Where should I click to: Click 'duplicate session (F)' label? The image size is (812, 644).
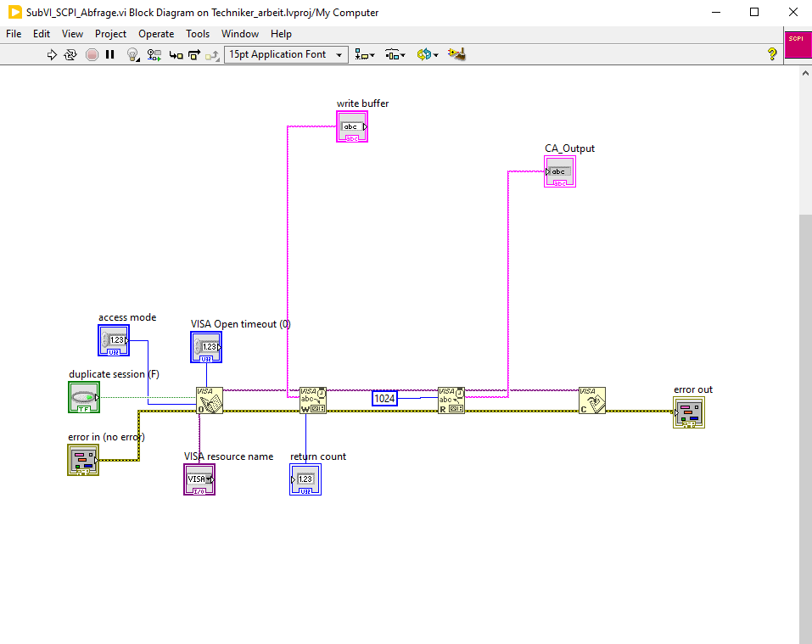point(114,374)
